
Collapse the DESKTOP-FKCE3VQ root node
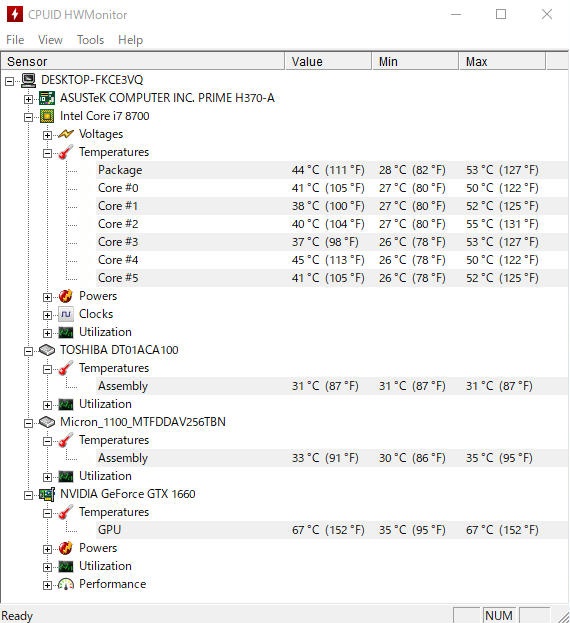(x=10, y=81)
